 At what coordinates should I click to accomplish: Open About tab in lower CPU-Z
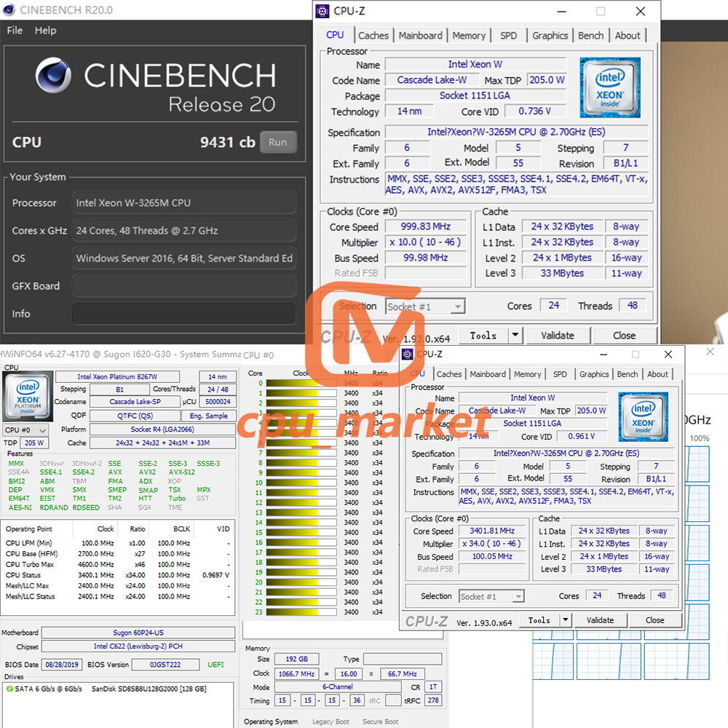point(657,374)
